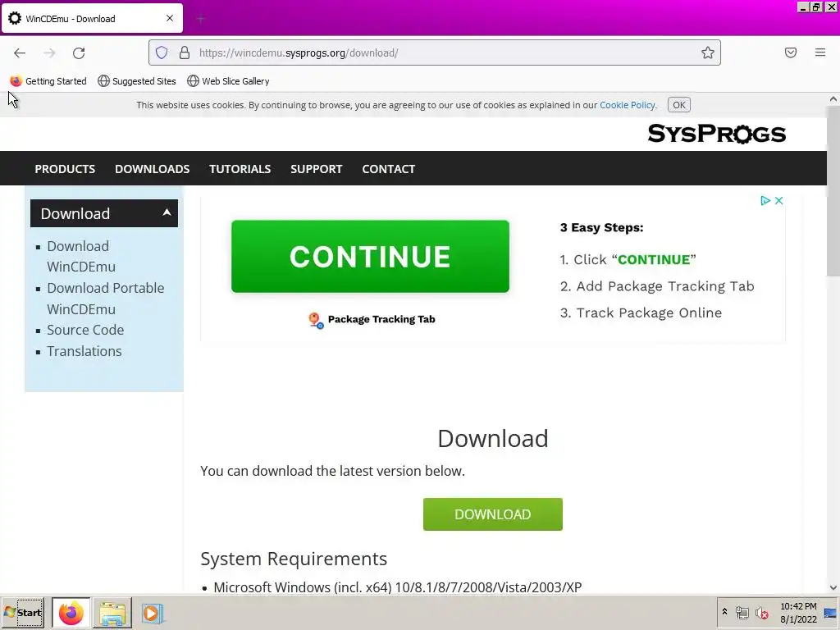This screenshot has width=840, height=630.
Task: Collapse the Download sidebar section arrow
Action: click(167, 212)
